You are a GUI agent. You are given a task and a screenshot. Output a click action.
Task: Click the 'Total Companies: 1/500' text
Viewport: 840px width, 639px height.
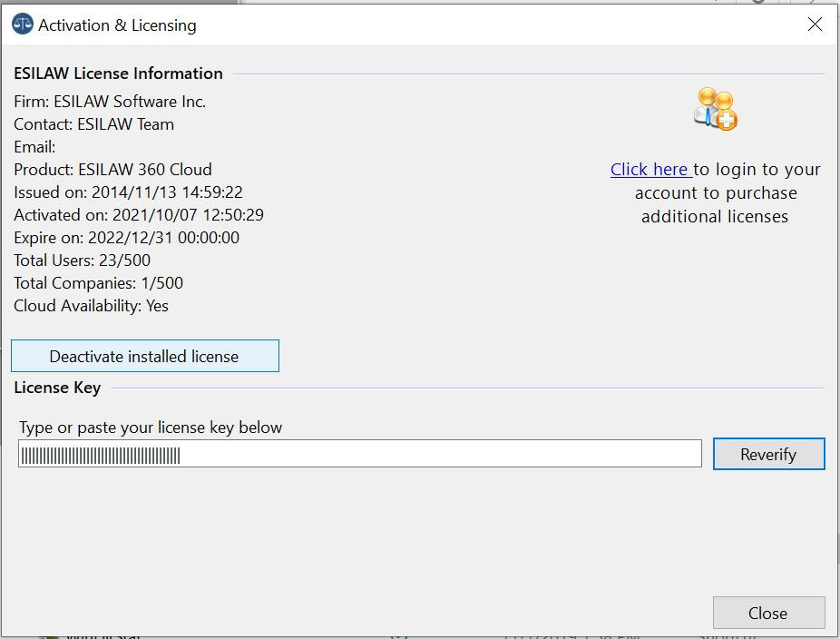point(99,283)
